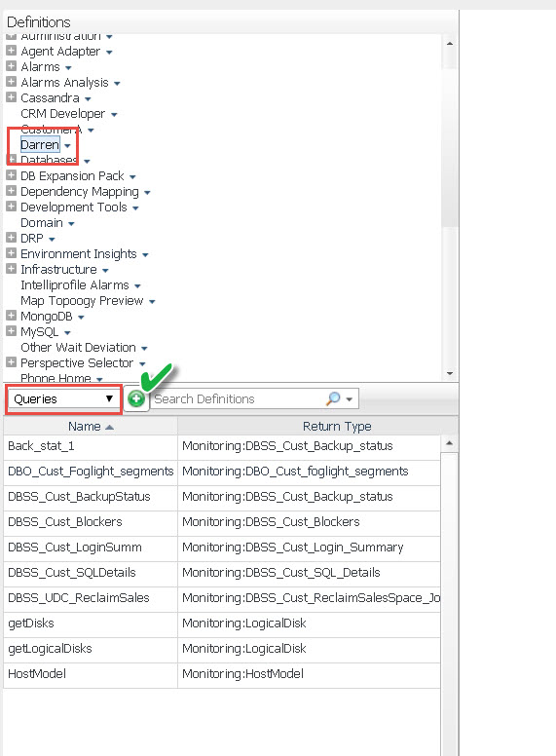Click the definitions tree scroll down arrow

(x=450, y=373)
